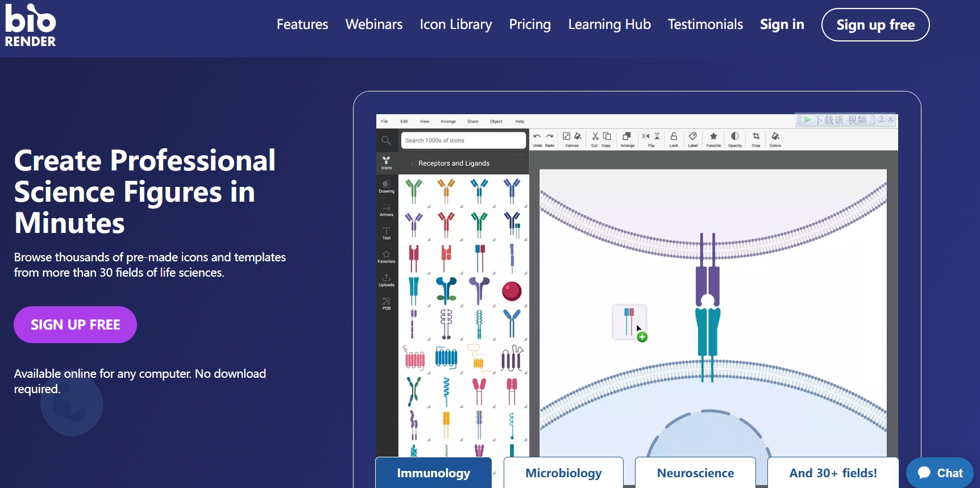The height and width of the screenshot is (488, 980).
Task: Open the Favorites sidebar panel
Action: 387,257
